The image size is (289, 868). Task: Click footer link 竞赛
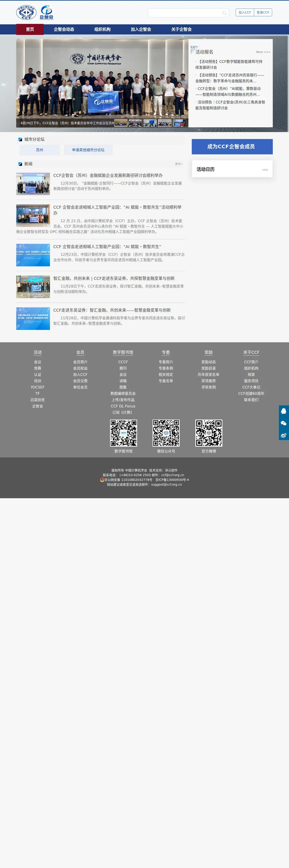point(38,368)
